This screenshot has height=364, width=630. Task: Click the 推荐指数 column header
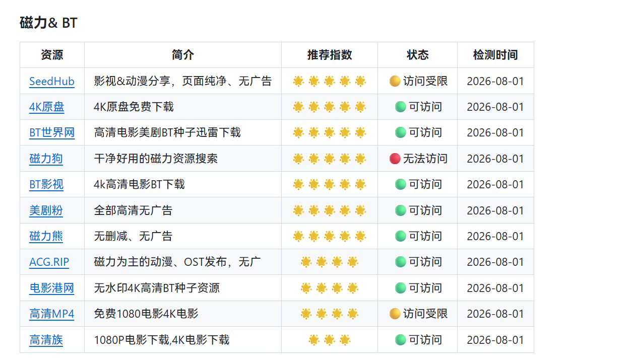[330, 55]
